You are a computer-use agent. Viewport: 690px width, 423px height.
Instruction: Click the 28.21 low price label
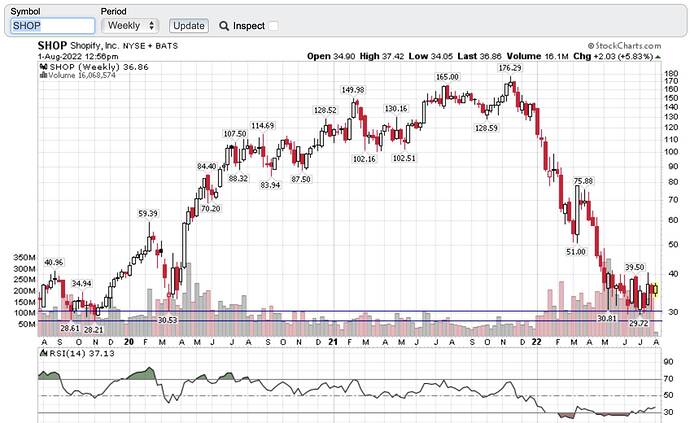pos(93,330)
